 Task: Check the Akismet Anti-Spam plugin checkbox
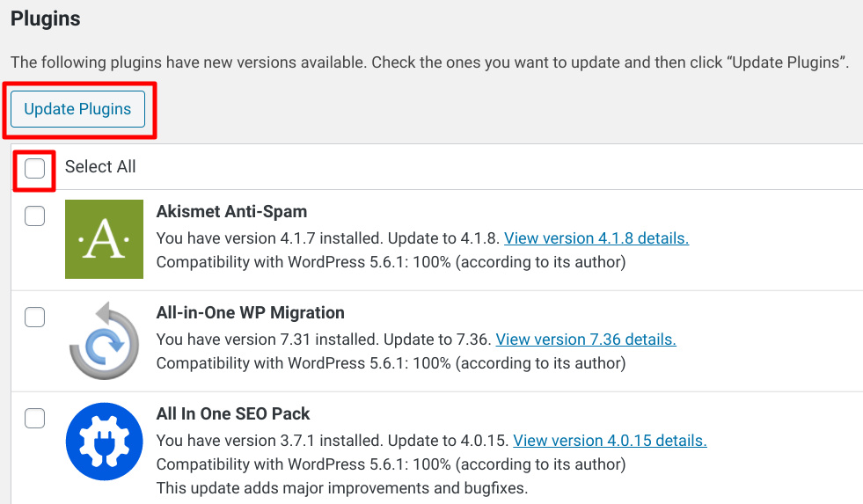34,215
